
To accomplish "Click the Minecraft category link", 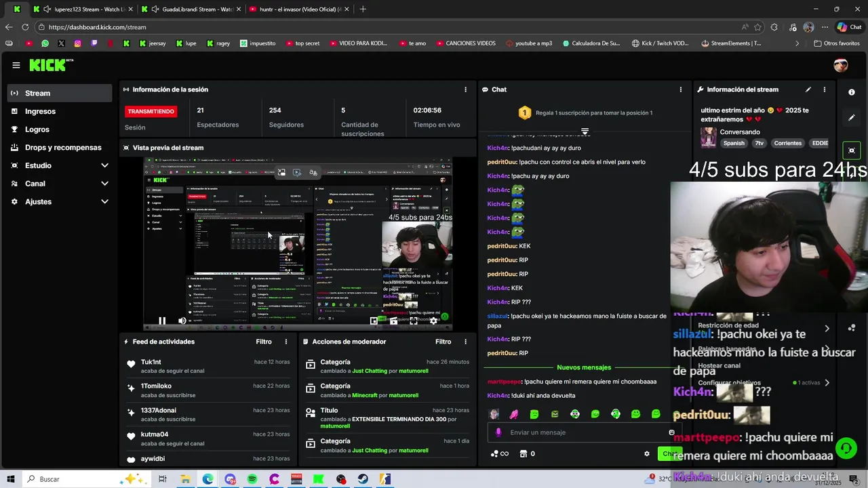I will point(365,395).
